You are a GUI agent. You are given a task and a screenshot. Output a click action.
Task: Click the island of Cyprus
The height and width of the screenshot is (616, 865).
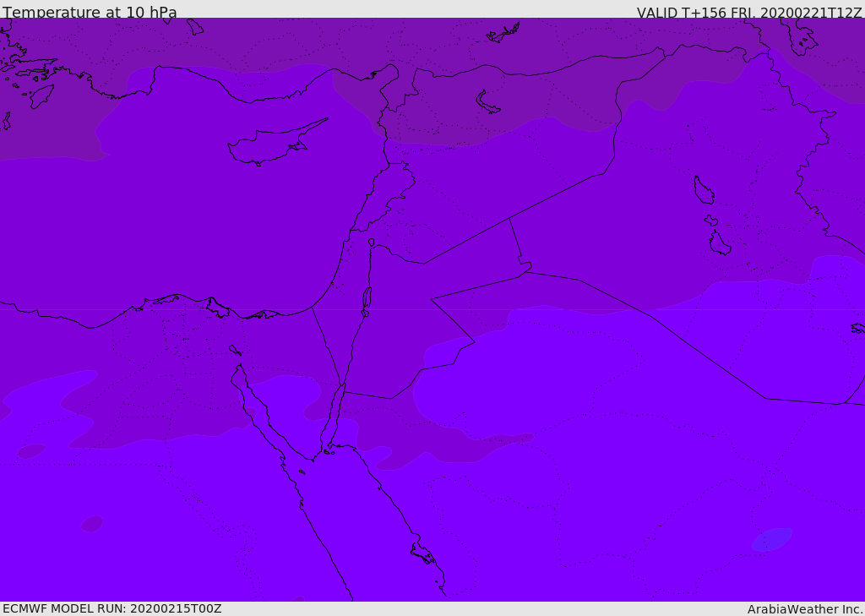click(276, 144)
